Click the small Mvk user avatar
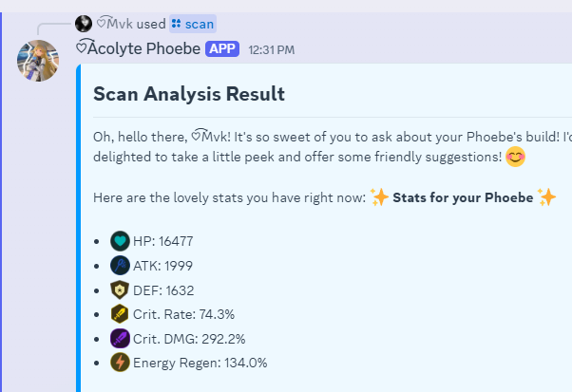Image resolution: width=572 pixels, height=392 pixels. coord(84,24)
